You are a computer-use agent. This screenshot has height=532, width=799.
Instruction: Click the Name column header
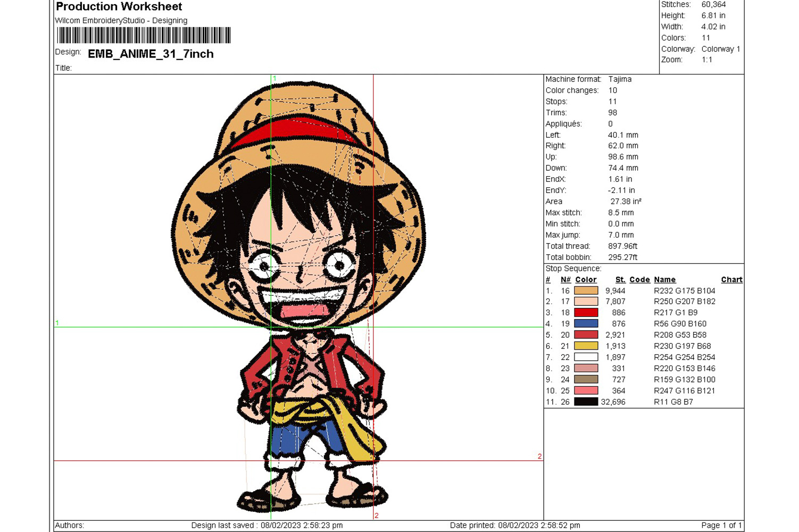click(664, 280)
